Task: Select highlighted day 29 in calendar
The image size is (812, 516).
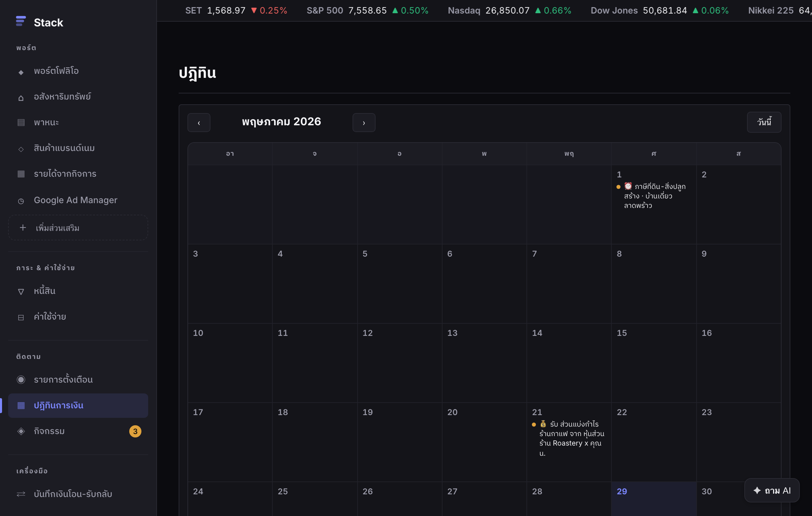Action: pyautogui.click(x=654, y=499)
